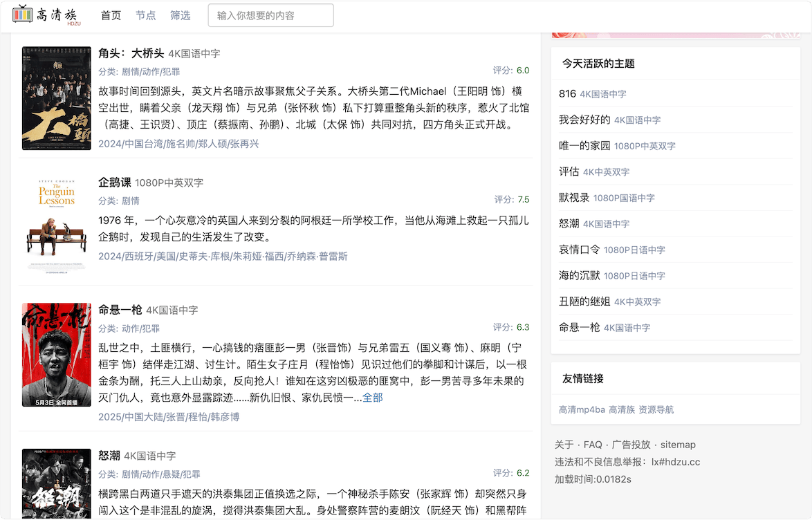812x520 pixels.
Task: Open 评估 in active topics
Action: coord(569,171)
